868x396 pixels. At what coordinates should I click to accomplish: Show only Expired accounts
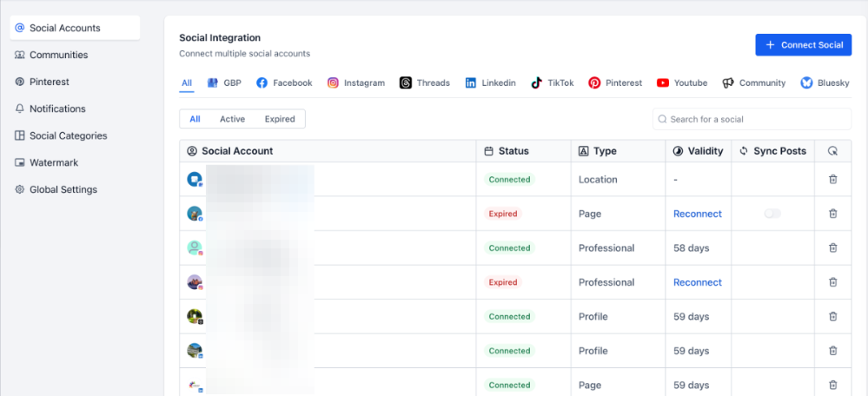(x=280, y=119)
